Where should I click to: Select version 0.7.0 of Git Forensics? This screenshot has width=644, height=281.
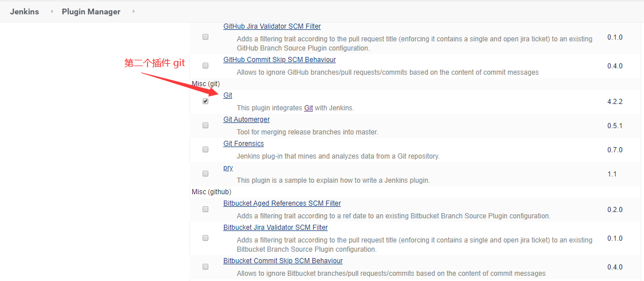point(615,150)
